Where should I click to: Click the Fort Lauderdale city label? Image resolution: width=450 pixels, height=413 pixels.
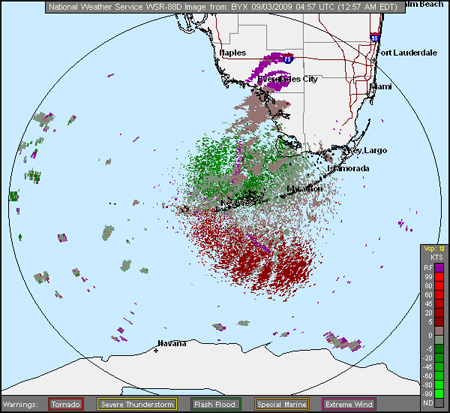[x=407, y=53]
